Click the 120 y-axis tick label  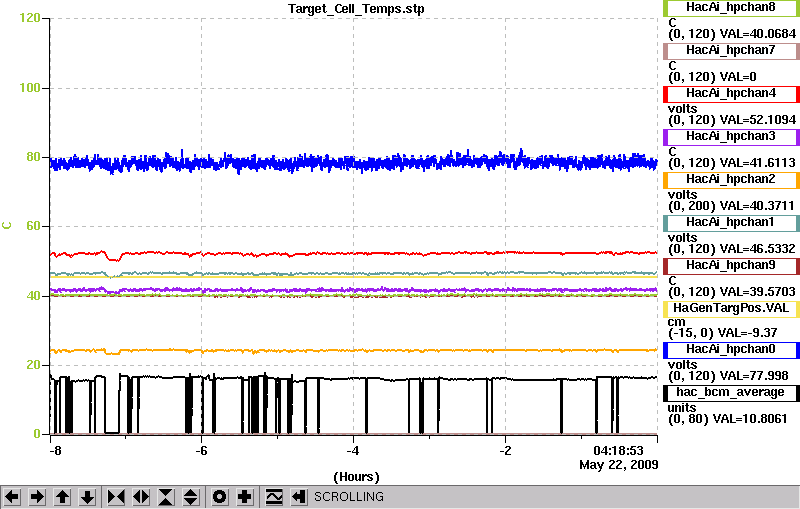point(30,18)
